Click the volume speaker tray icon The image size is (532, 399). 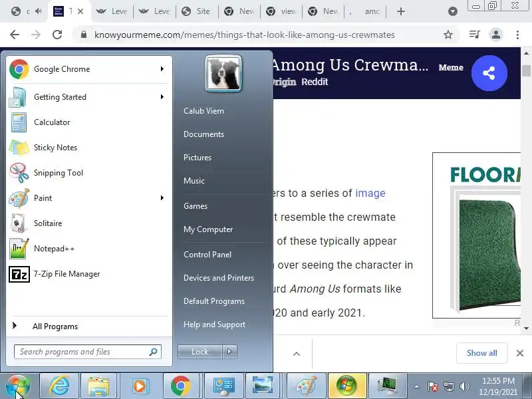(x=464, y=386)
